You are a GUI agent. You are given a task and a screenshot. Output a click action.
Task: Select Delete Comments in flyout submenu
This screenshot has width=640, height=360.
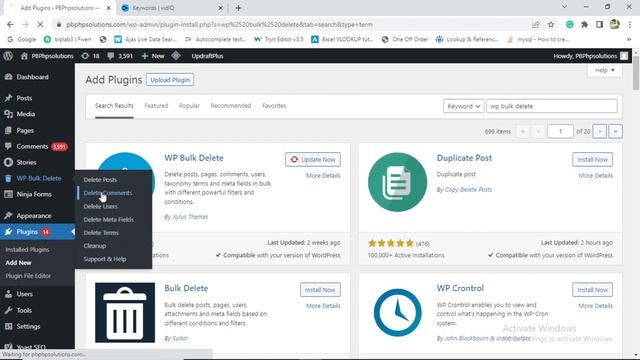tap(108, 193)
